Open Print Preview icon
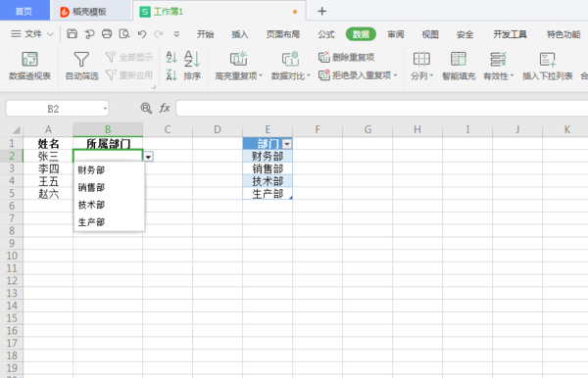The height and width of the screenshot is (378, 588). pos(124,34)
